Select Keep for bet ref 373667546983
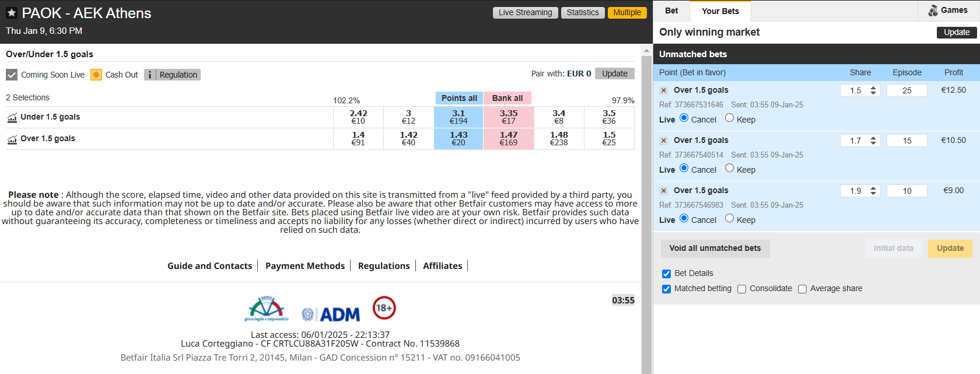980x374 pixels. click(729, 218)
